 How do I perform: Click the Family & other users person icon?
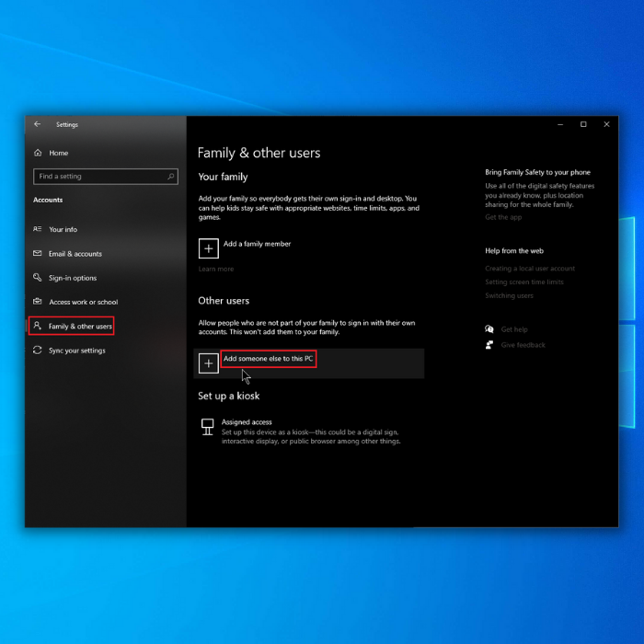click(38, 326)
